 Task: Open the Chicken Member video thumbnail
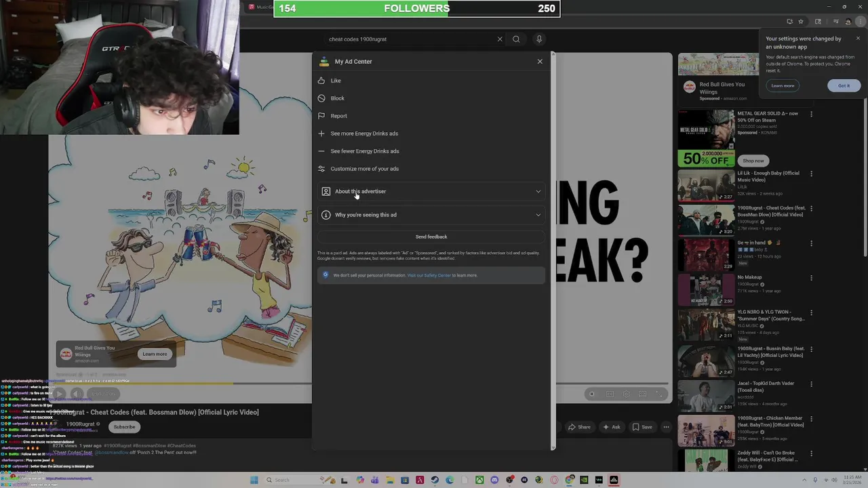point(706,430)
